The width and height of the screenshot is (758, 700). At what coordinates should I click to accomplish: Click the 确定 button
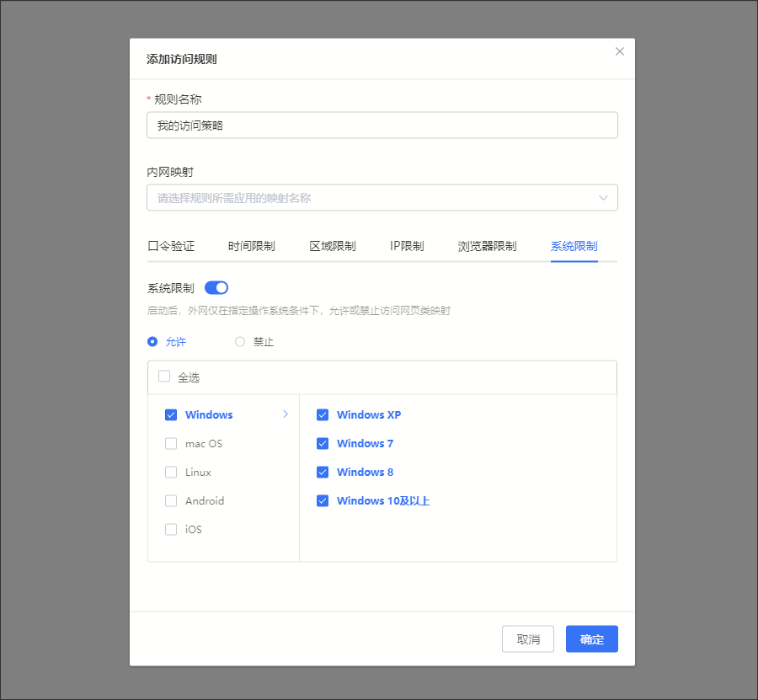click(591, 639)
